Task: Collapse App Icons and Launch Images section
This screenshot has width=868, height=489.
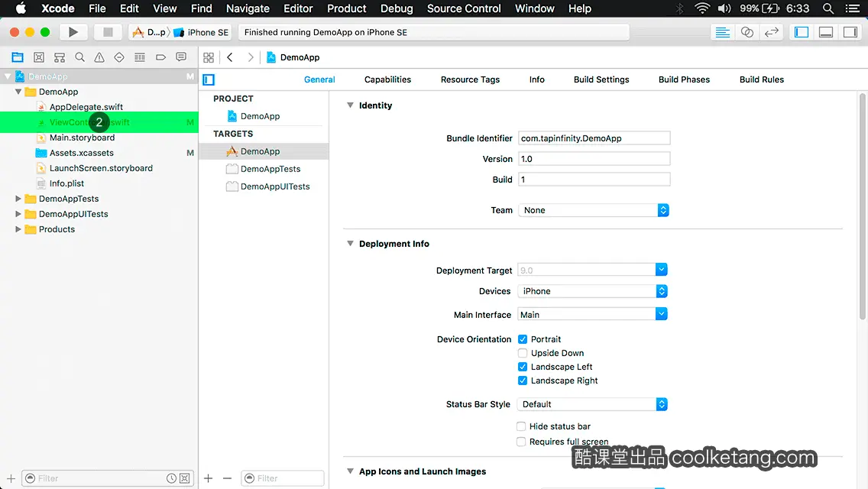Action: click(350, 471)
